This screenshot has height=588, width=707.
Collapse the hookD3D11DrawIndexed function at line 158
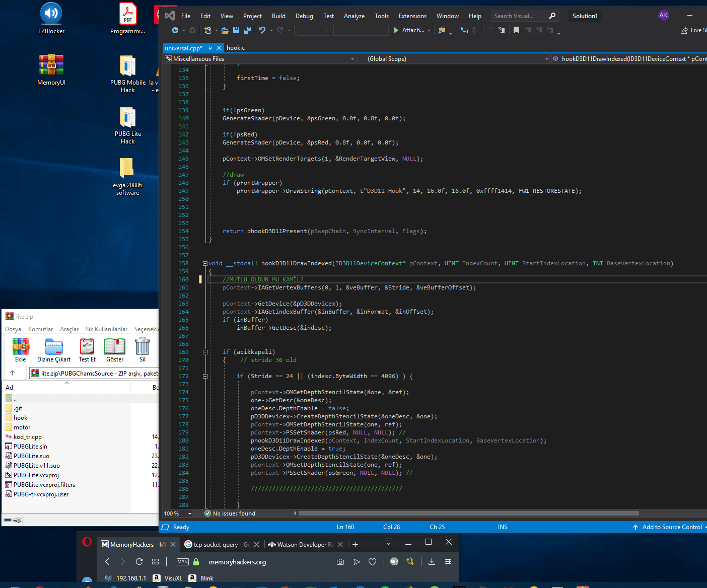click(x=205, y=263)
